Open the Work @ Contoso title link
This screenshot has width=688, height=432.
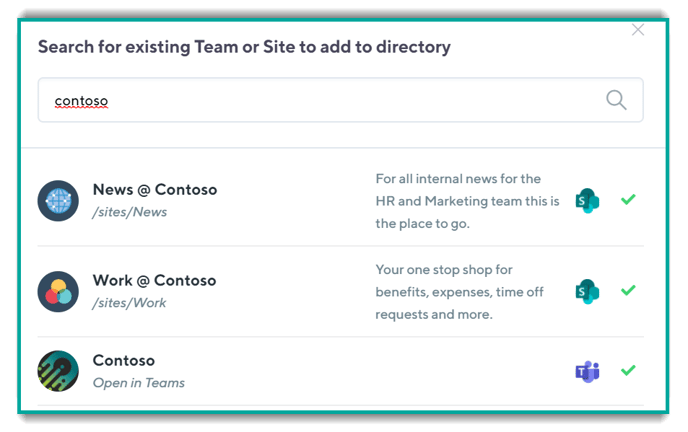[x=154, y=280]
